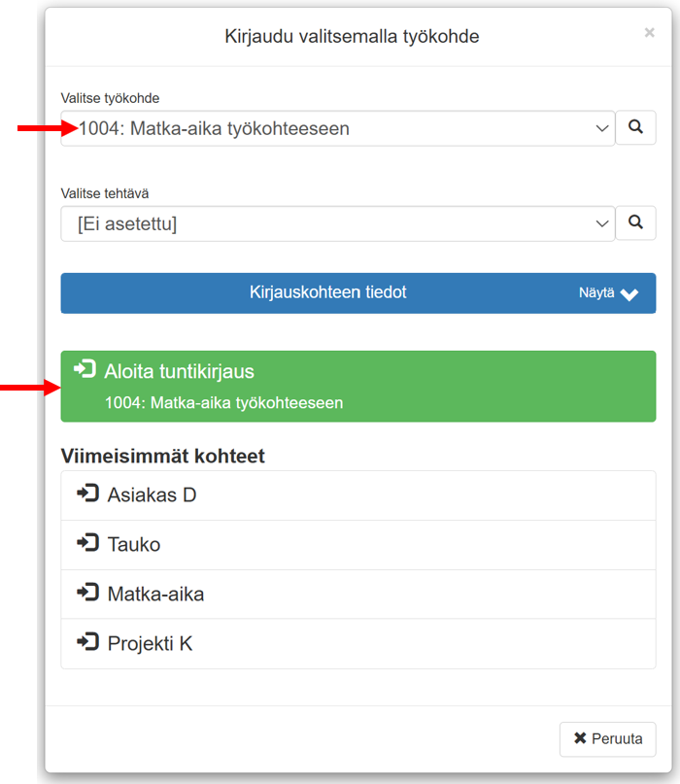This screenshot has height=784, width=680.
Task: Expand Kirjauskohteen tiedot with Näytä chevron
Action: [x=608, y=293]
